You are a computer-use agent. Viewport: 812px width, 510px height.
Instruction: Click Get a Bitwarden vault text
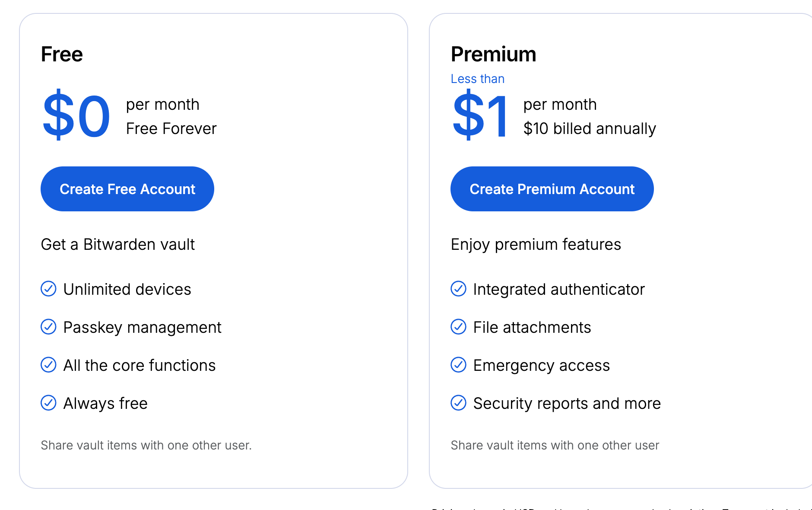(x=117, y=245)
